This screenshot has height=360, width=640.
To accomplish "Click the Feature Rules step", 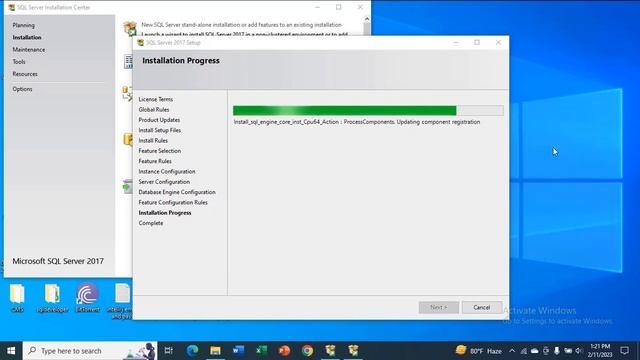I will (155, 161).
